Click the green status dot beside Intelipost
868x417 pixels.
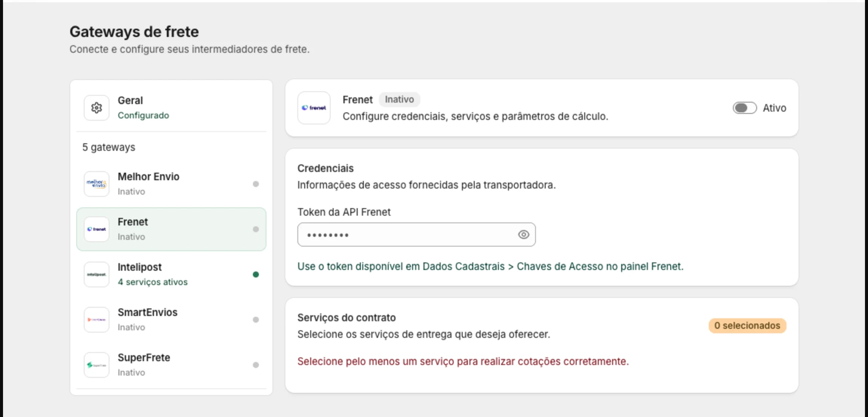tap(256, 274)
